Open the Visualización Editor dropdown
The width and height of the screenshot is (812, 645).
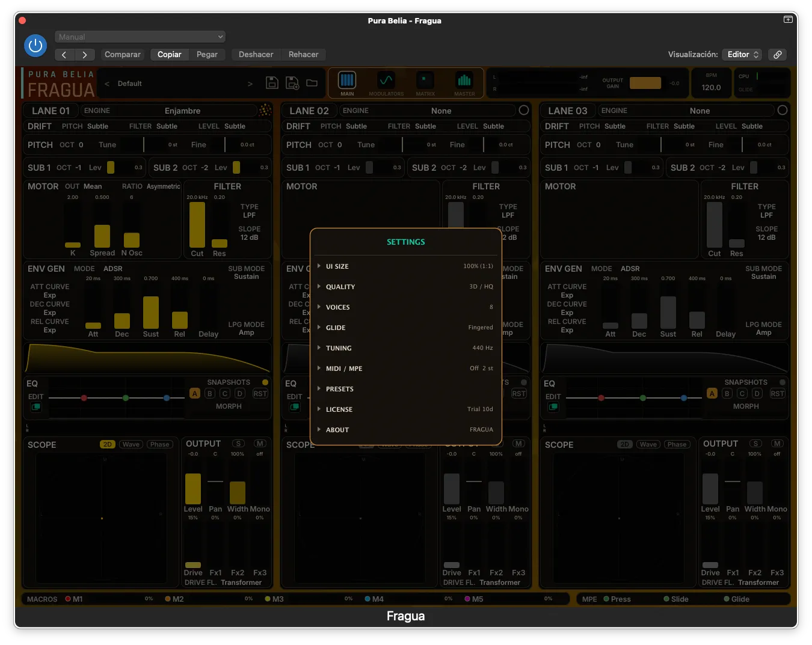pos(742,54)
